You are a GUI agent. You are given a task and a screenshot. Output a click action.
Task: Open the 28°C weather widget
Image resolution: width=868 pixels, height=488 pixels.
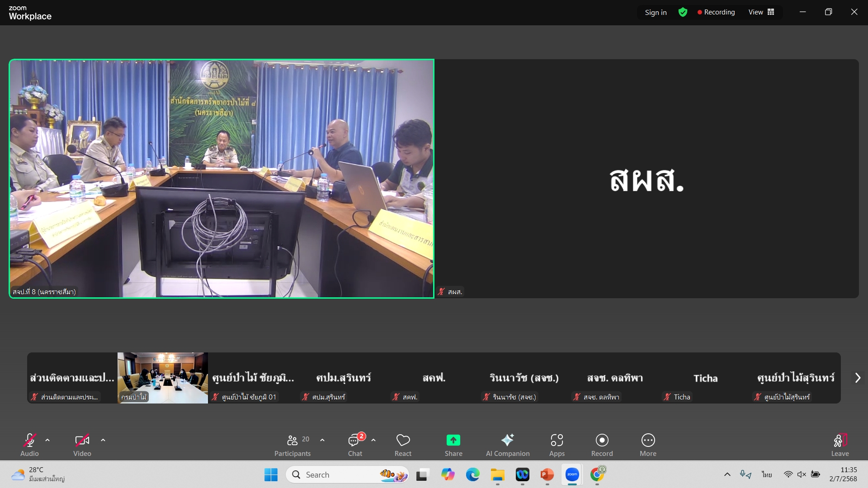[x=38, y=474]
